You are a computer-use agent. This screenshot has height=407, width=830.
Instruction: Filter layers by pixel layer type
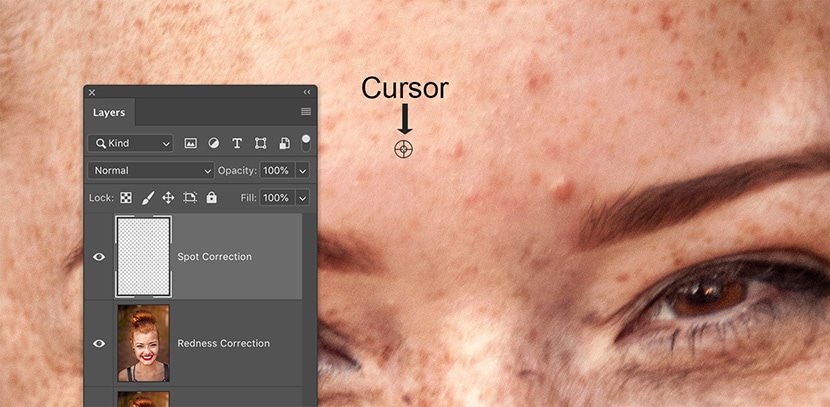(x=190, y=143)
